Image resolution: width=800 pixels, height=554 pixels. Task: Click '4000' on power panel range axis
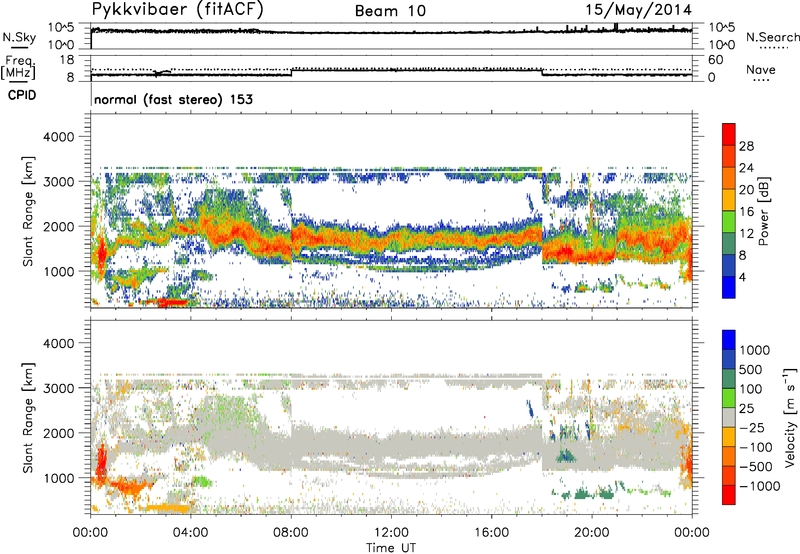[58, 137]
